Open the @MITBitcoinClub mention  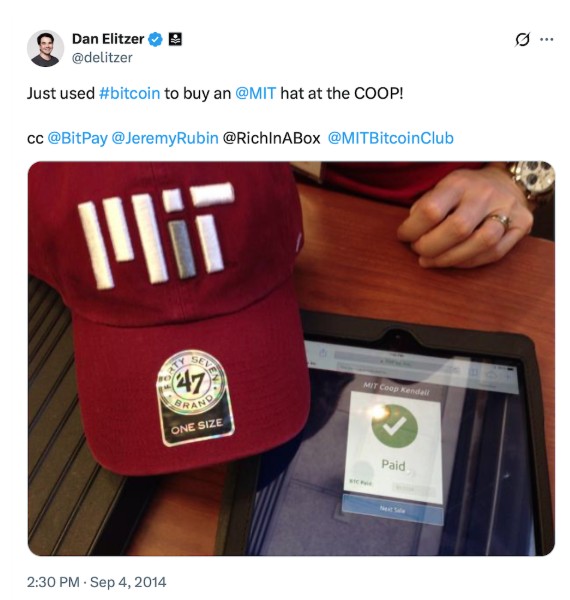coord(391,138)
